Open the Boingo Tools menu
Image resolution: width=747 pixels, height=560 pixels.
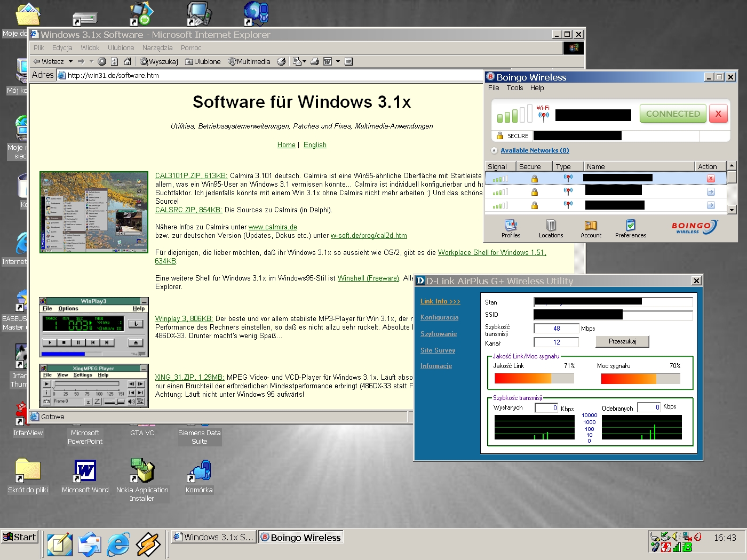515,88
